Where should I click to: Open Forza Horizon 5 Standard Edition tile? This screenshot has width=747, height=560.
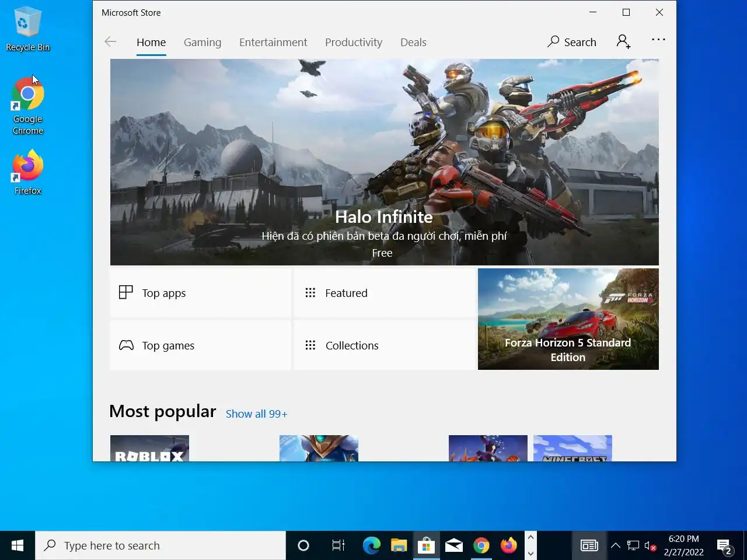[x=568, y=319]
